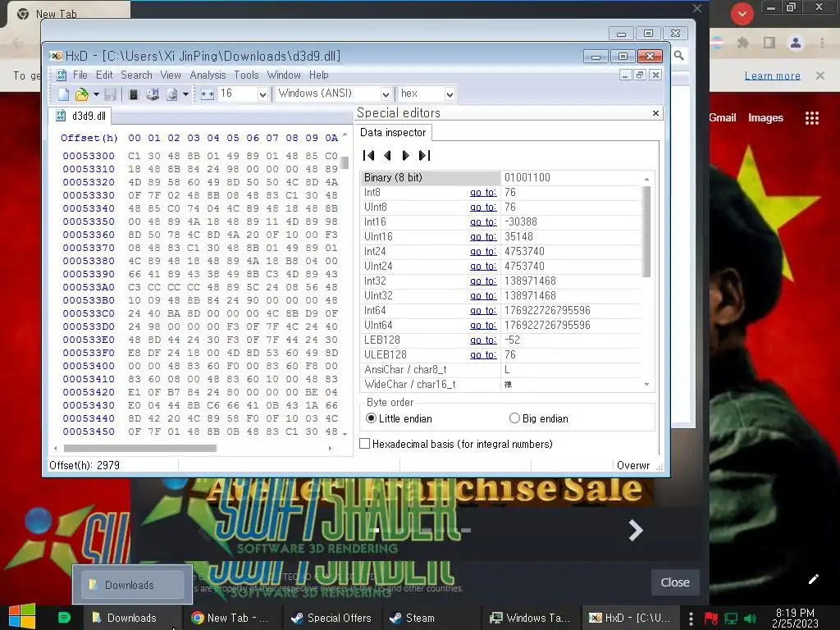This screenshot has width=840, height=630.
Task: Click the AnsiChar / char8_t row
Action: [x=501, y=370]
